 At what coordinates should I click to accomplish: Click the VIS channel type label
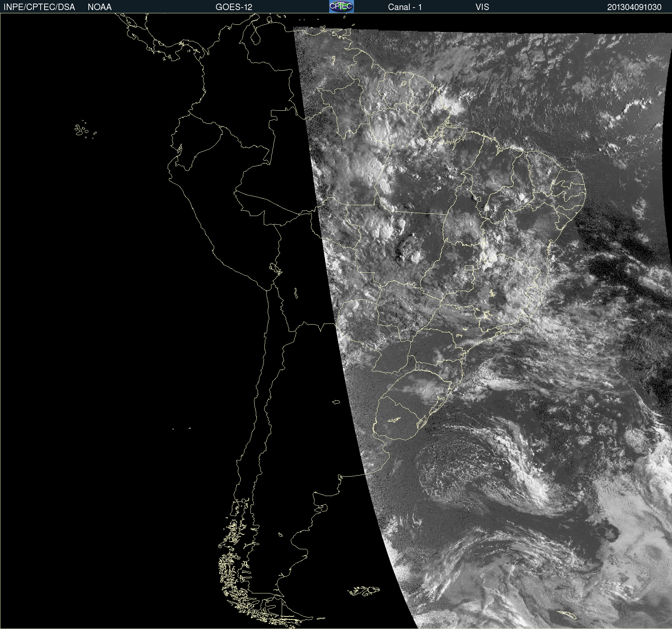(482, 7)
